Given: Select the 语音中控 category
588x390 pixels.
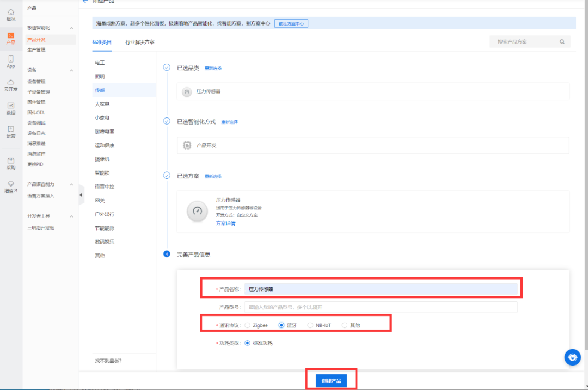Looking at the screenshot, I should [105, 187].
